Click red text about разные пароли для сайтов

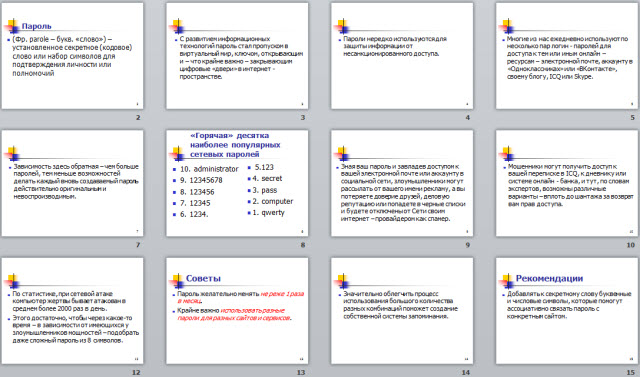235,314
